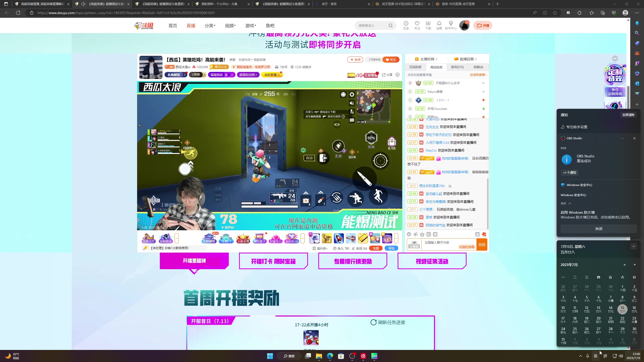Viewport: 644px width, 362px height.
Task: Show hidden tray icons chevron
Action: 580,356
